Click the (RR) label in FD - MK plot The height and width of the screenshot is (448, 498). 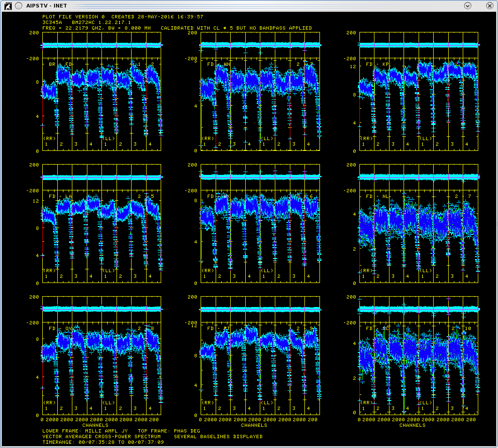(x=208, y=271)
